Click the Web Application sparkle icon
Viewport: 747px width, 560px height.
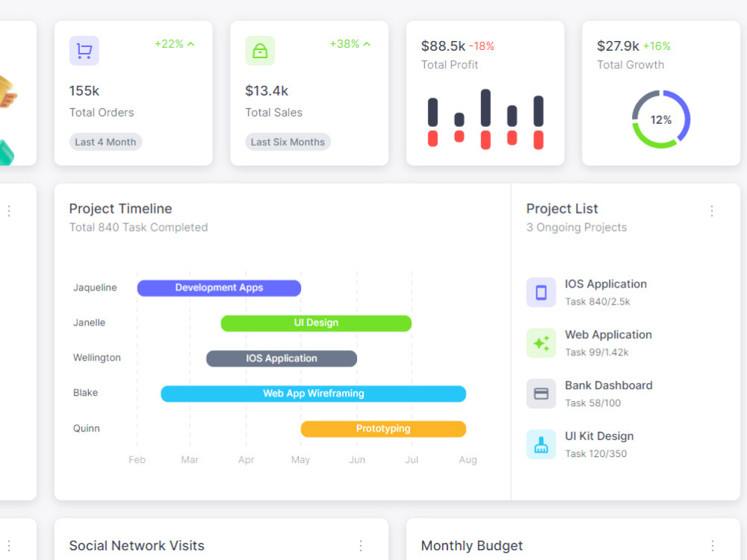pos(541,343)
